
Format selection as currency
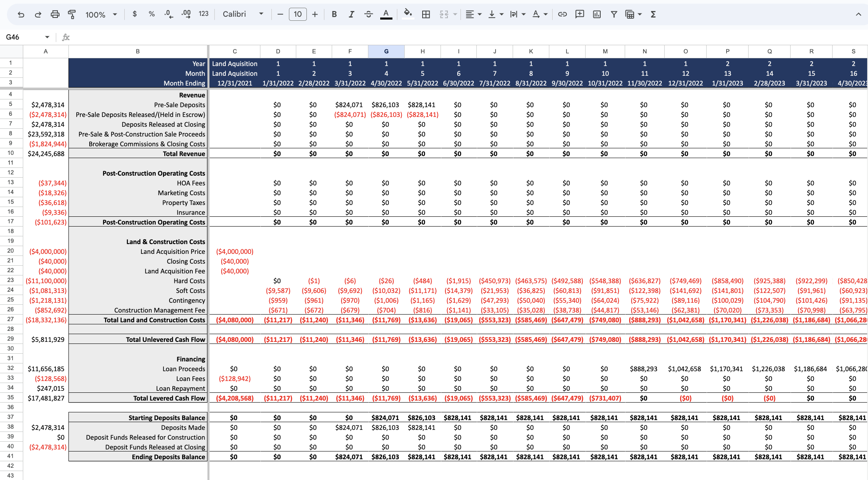[x=134, y=14]
